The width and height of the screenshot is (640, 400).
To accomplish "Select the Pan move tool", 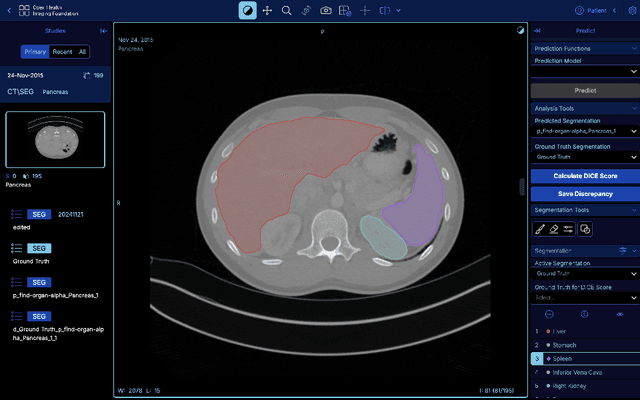I will [x=267, y=11].
